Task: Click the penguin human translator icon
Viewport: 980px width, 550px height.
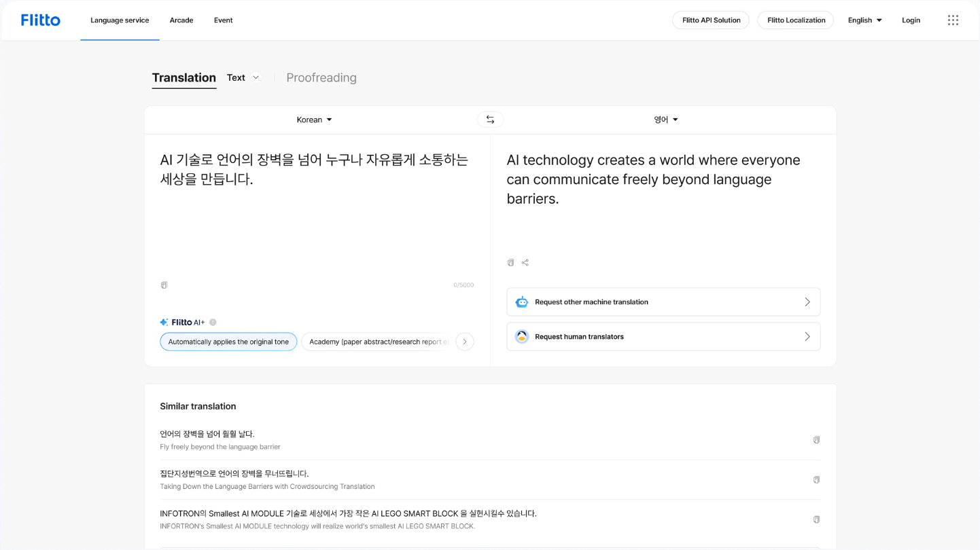Action: 522,337
